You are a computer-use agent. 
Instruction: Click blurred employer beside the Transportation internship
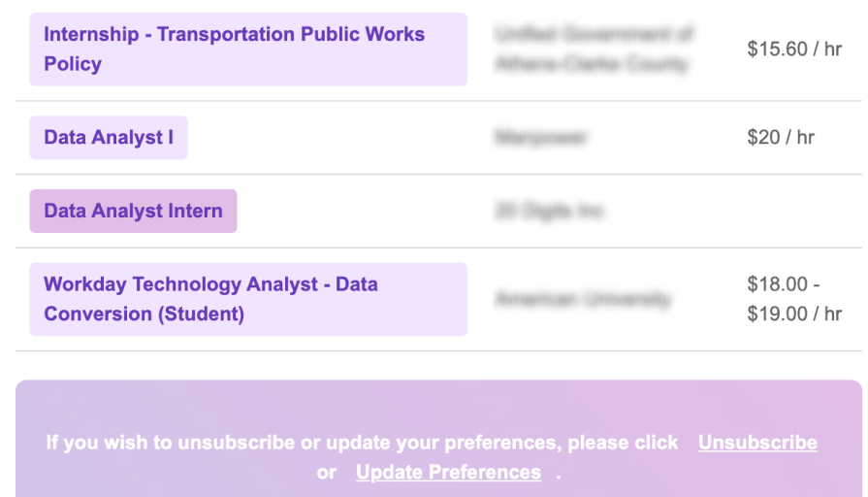(x=594, y=50)
